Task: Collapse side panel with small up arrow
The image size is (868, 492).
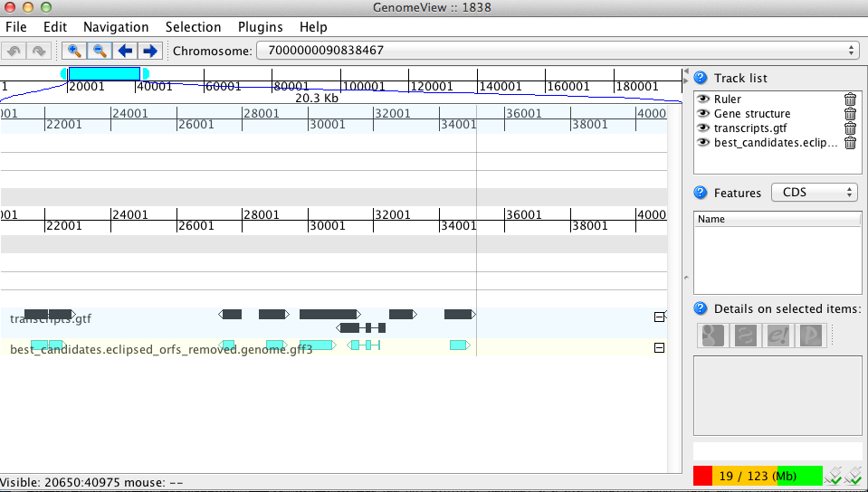Action: pyautogui.click(x=686, y=278)
